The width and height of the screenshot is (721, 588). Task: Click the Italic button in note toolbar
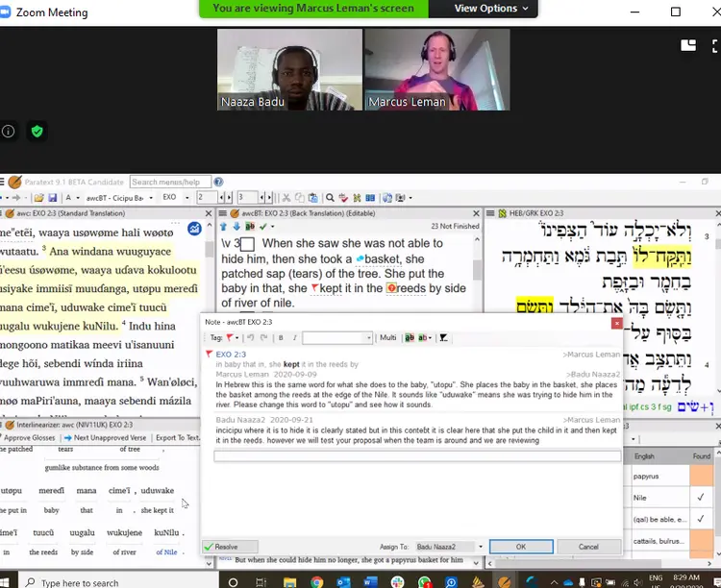[x=293, y=338]
